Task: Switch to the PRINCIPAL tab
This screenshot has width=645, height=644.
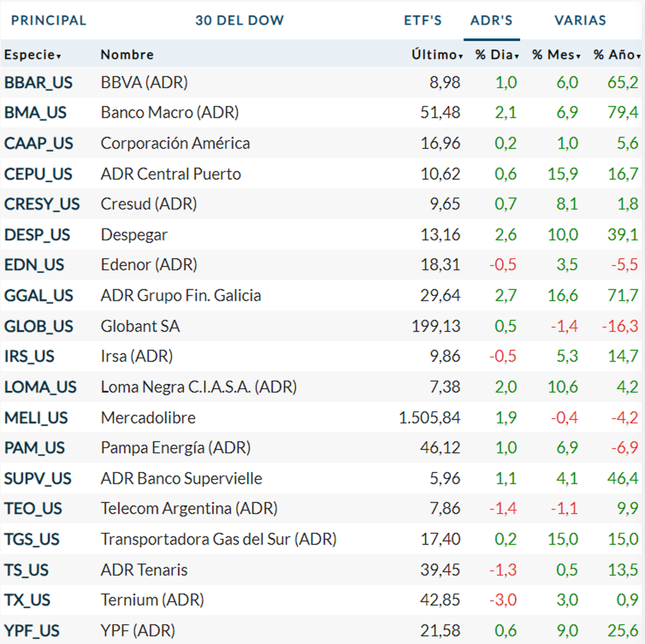Action: 48,20
